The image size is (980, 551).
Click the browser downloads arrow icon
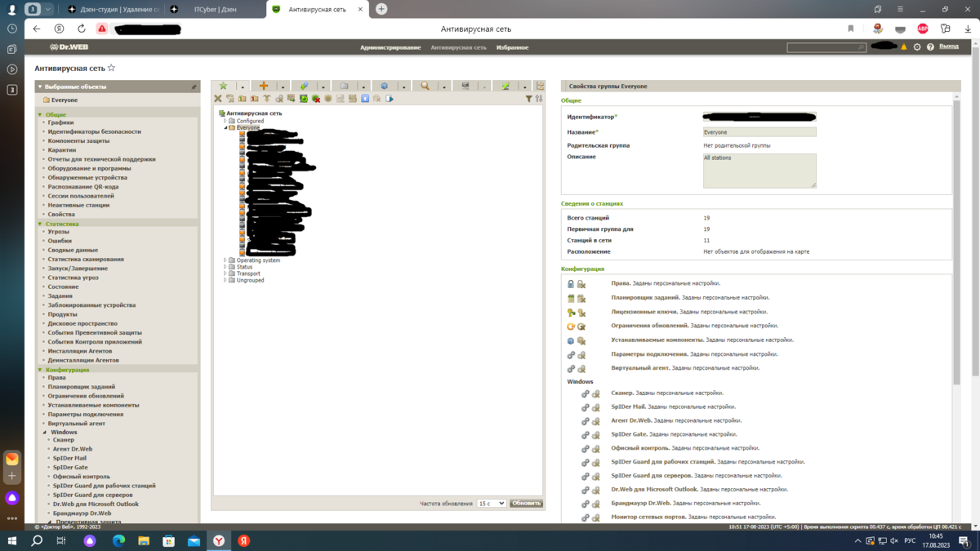(968, 29)
